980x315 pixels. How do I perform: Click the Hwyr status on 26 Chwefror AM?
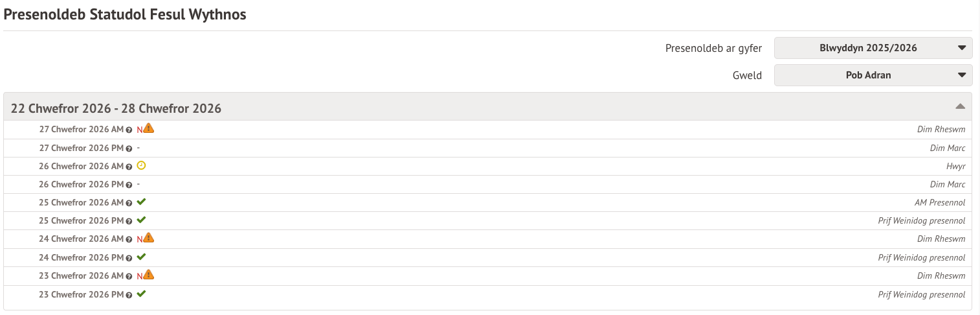tap(955, 167)
